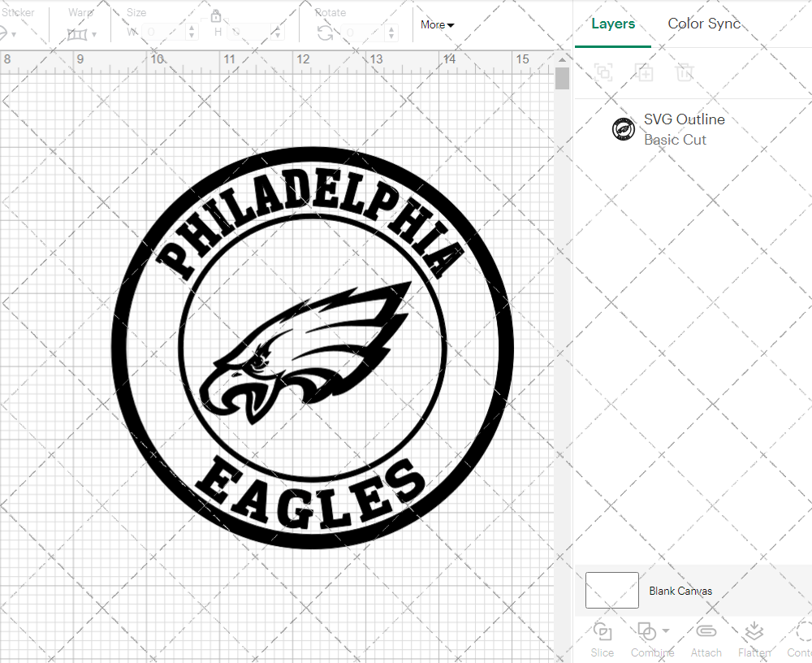Click the Flatten tool icon
812x663 pixels.
pyautogui.click(x=754, y=632)
